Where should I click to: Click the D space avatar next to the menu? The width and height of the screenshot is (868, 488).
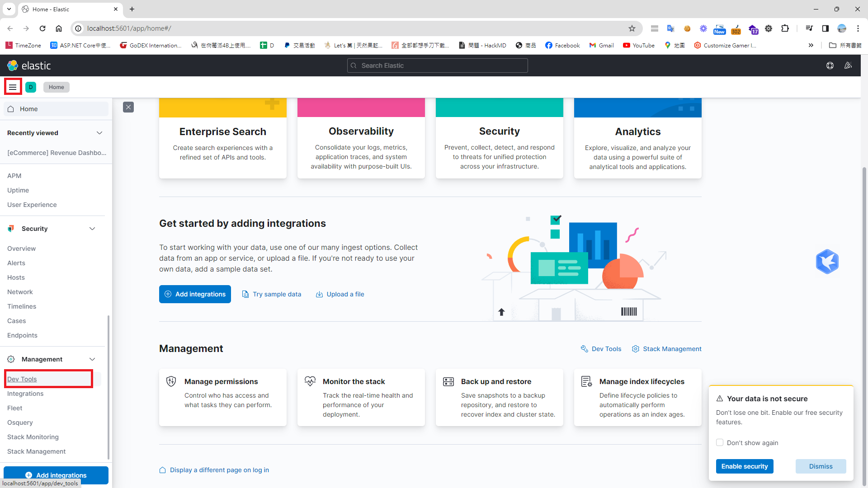30,87
